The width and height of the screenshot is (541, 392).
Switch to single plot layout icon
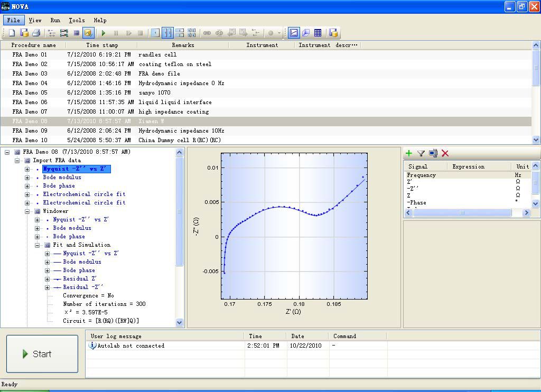tap(155, 33)
